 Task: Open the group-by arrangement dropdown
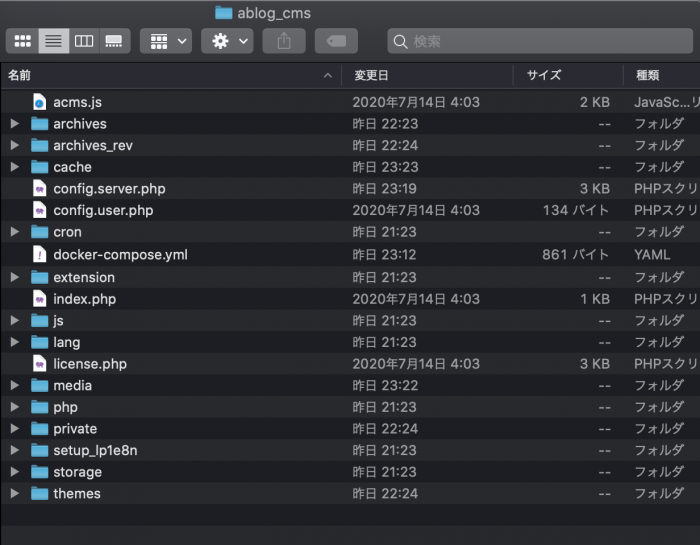166,41
